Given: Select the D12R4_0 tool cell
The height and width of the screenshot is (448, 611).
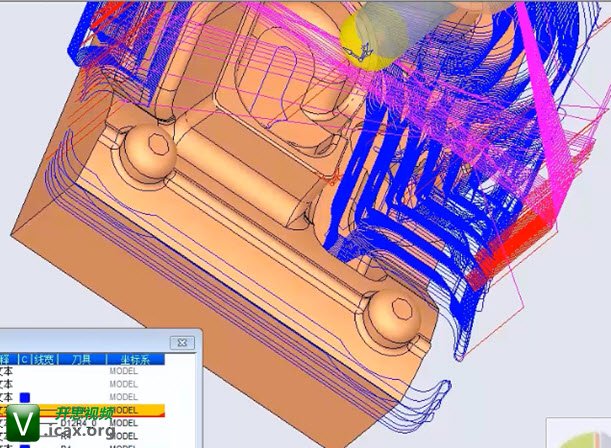Looking at the screenshot, I should (78, 423).
